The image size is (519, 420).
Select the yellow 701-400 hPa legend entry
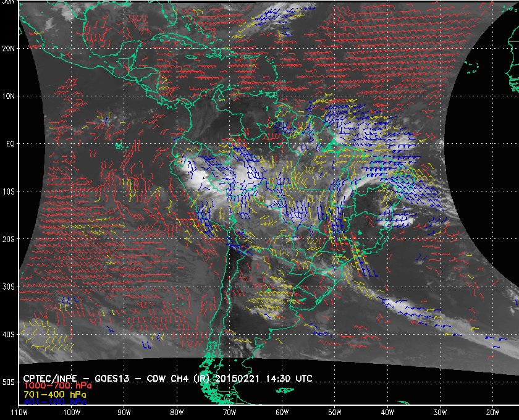coord(54,395)
